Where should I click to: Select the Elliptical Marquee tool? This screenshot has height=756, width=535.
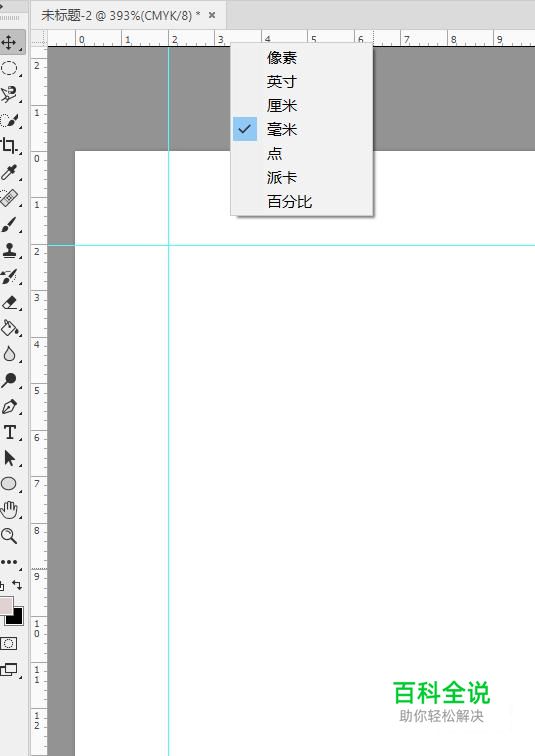point(10,68)
